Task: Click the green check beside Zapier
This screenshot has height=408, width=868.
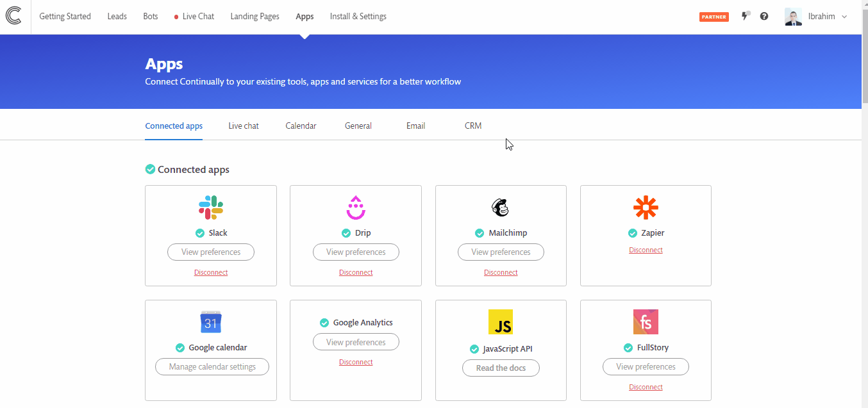Action: [633, 233]
